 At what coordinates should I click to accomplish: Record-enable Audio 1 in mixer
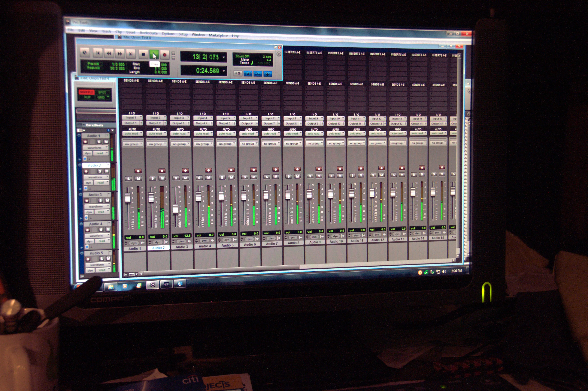[138, 171]
